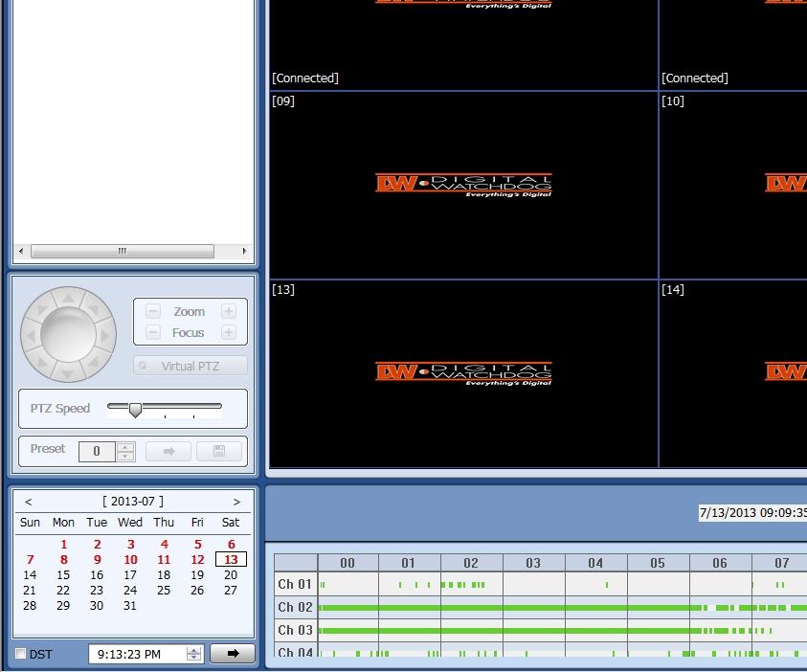Viewport: 807px width, 672px height.
Task: Click the Focus plus button
Action: [229, 332]
